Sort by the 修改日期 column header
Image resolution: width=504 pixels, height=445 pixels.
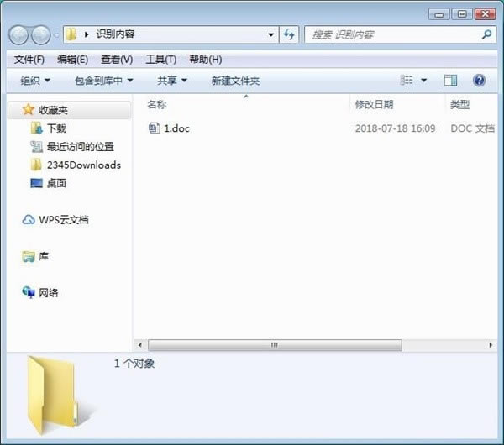tap(374, 104)
